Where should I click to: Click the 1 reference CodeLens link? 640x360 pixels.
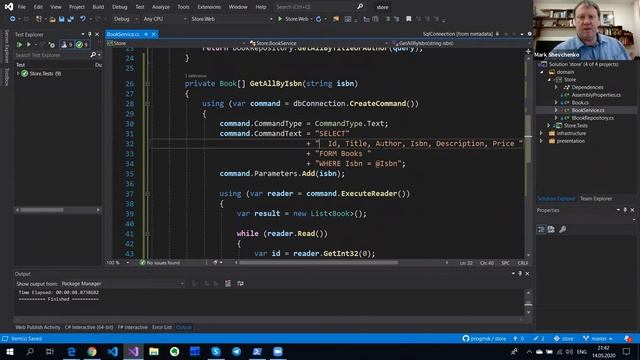(196, 76)
